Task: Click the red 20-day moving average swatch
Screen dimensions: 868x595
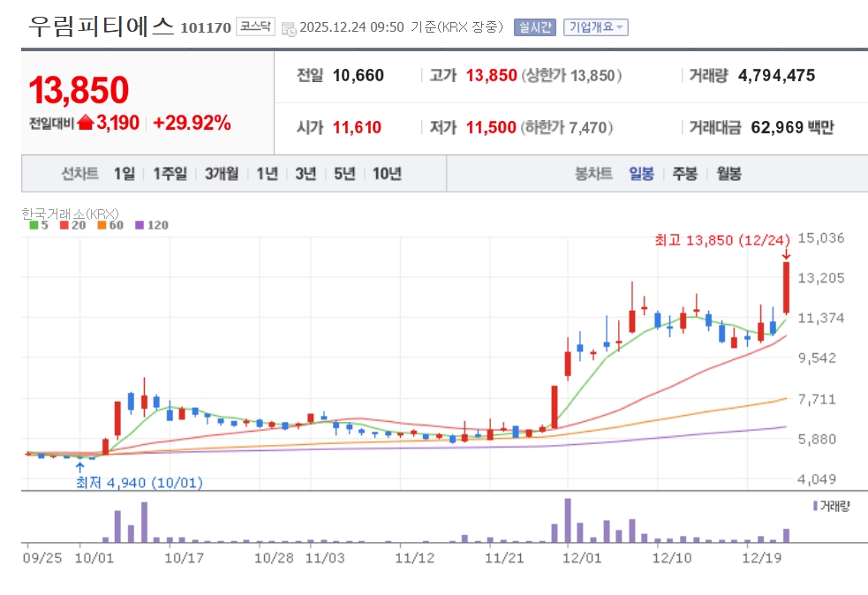Action: [64, 225]
